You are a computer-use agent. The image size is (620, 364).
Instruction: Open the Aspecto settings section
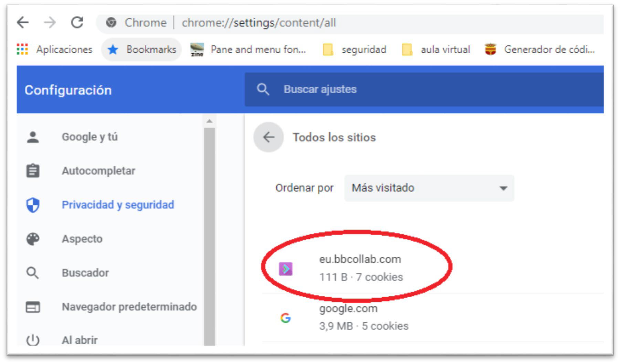click(x=82, y=239)
